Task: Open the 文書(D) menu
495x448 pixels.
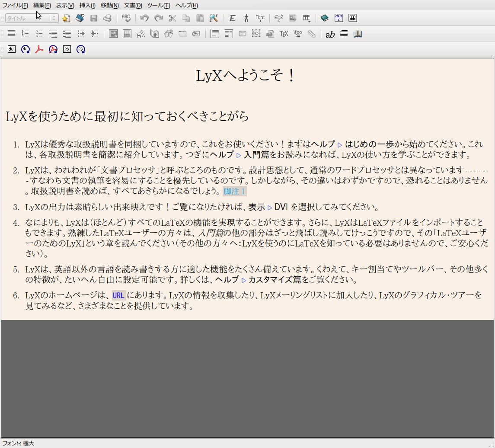Action: coord(133,5)
